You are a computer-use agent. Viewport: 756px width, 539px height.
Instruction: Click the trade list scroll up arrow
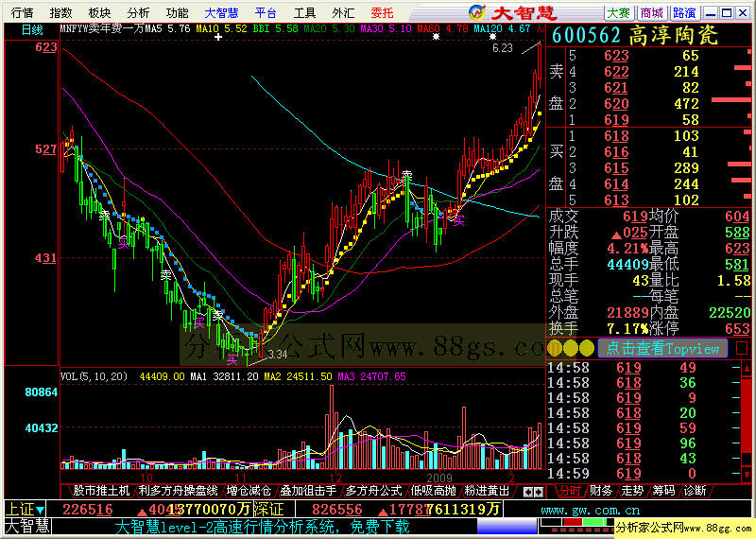747,368
